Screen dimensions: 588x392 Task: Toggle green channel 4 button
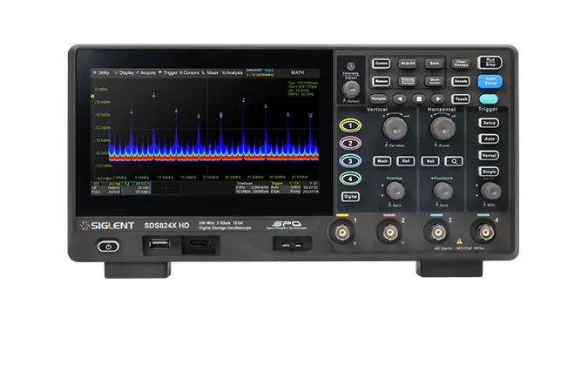(350, 179)
